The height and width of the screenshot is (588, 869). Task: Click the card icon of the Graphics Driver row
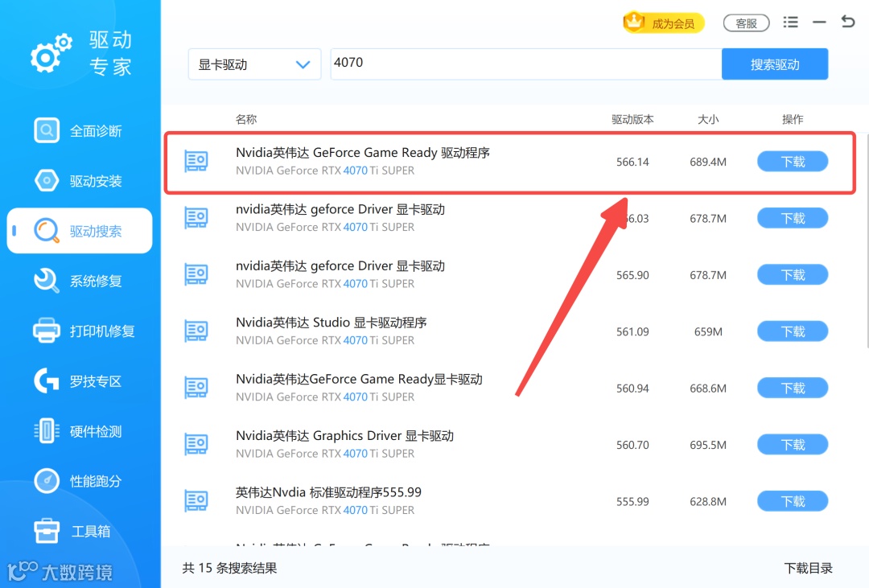196,444
